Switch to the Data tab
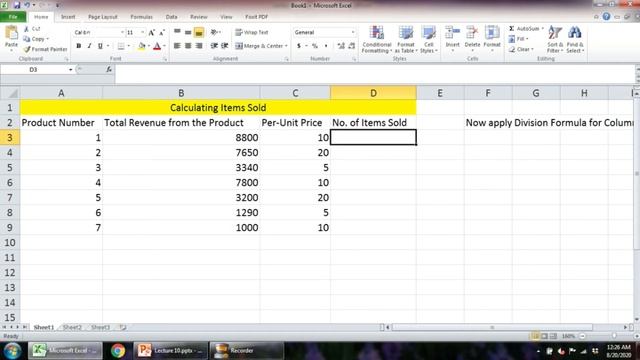The width and height of the screenshot is (640, 360). 171,17
